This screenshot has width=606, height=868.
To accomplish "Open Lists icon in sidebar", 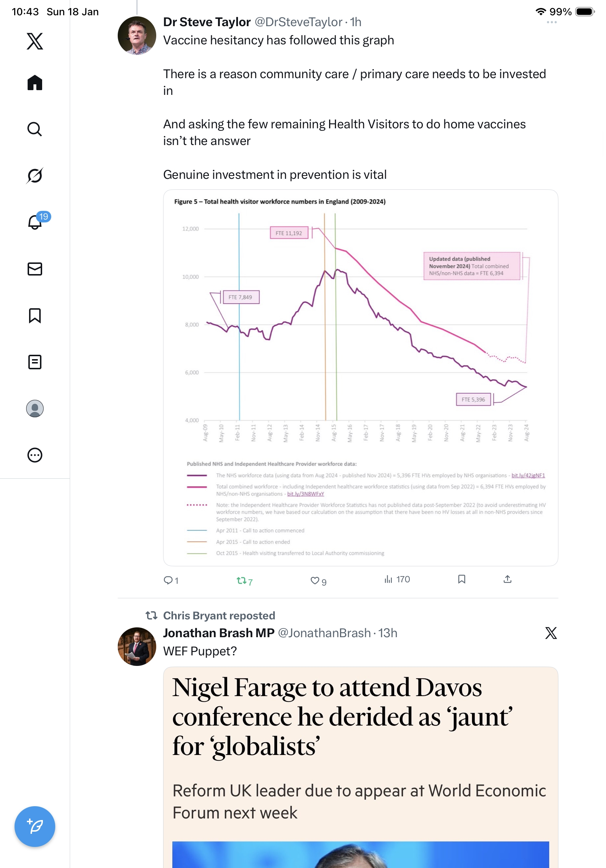I will (x=35, y=362).
